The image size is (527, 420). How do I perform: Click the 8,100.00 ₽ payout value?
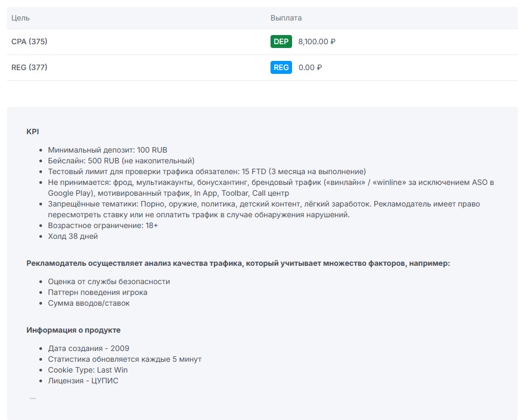317,42
